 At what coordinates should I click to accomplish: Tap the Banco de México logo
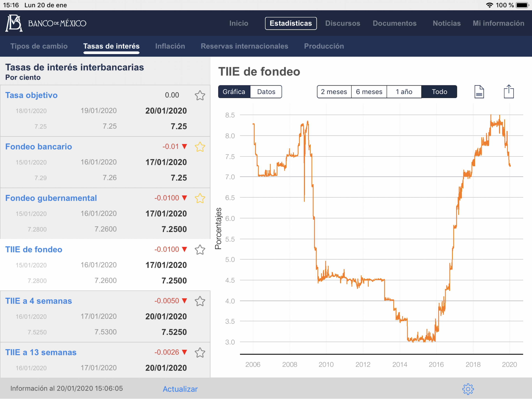point(46,23)
